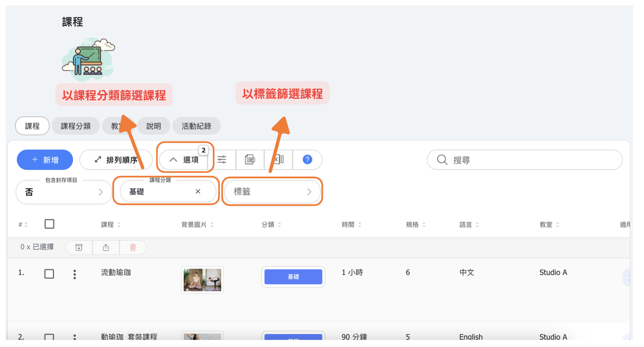Collapse the 選項 options panel
This screenshot has width=644, height=347.
184,160
